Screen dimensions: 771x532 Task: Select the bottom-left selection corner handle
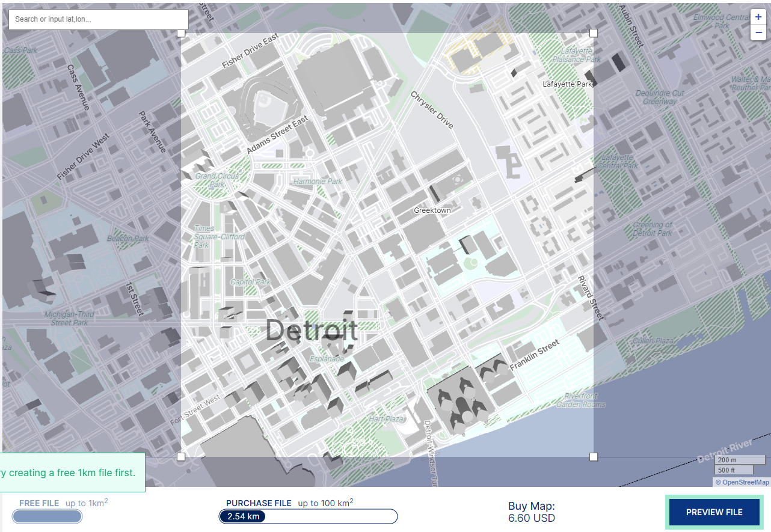[x=181, y=457]
